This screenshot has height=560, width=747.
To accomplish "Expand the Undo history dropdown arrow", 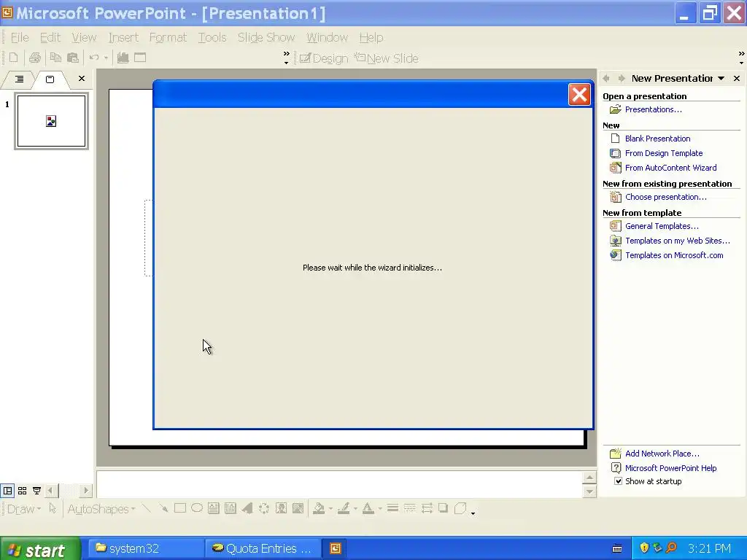I will (106, 58).
